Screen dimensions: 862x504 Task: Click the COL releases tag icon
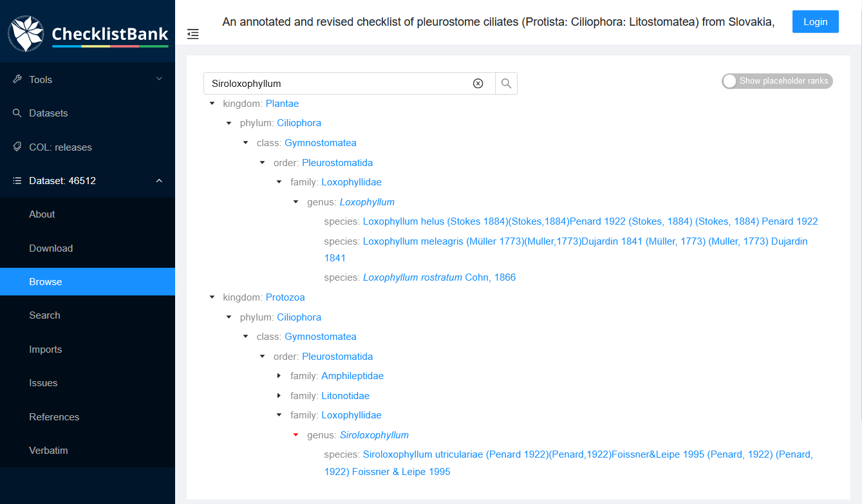(17, 147)
